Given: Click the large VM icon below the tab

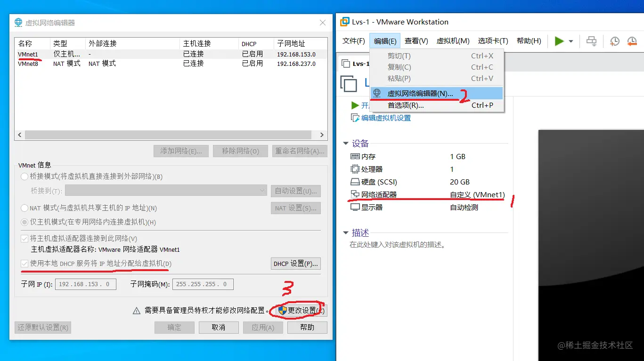Looking at the screenshot, I should coord(349,83).
